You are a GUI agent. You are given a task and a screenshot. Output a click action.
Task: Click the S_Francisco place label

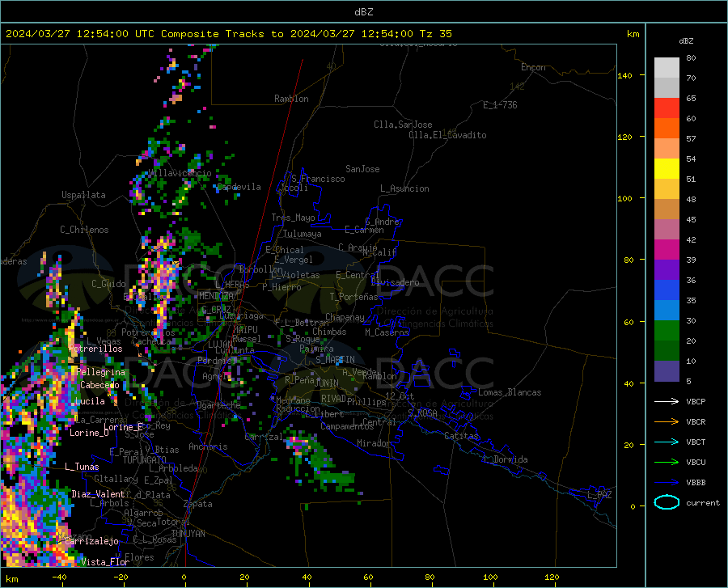tap(318, 179)
